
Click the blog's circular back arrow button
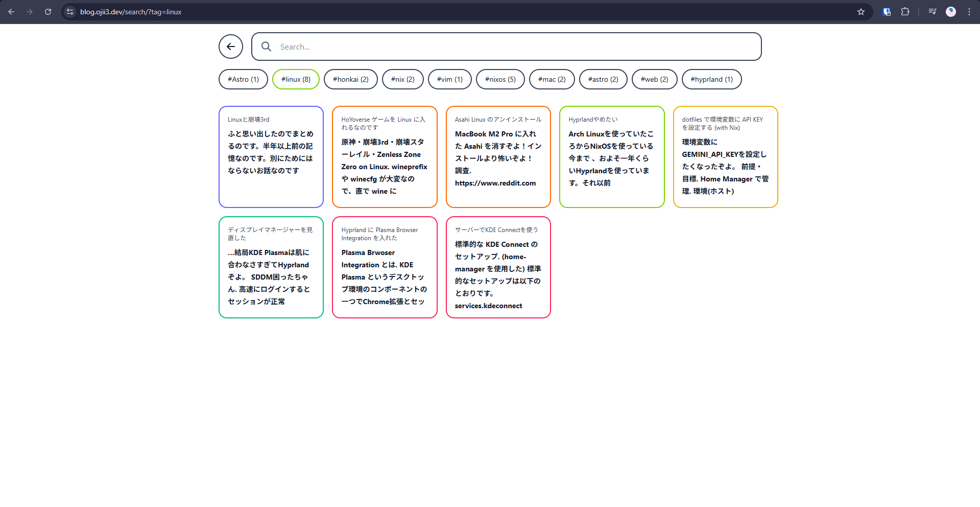click(231, 47)
